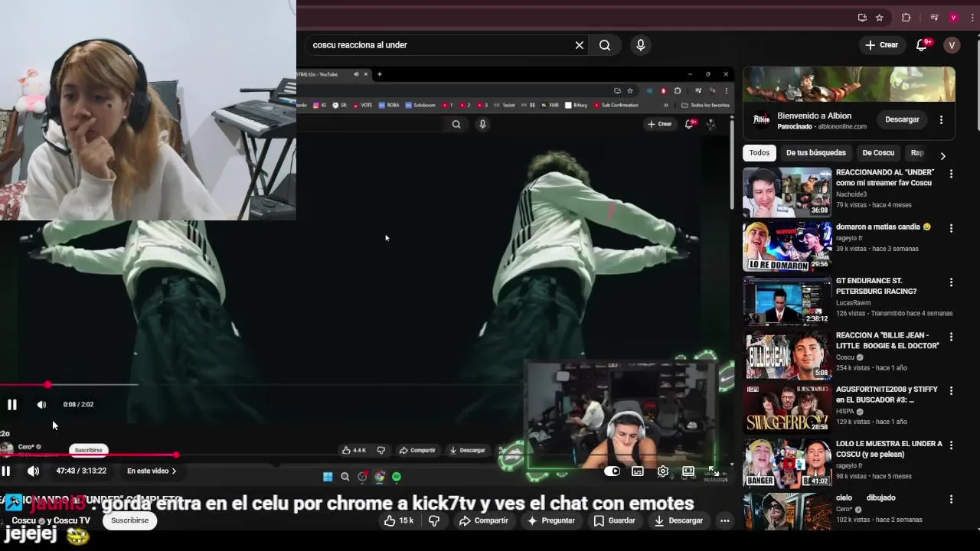Seek the inner video red progress bar
The height and width of the screenshot is (551, 980).
pyautogui.click(x=69, y=385)
